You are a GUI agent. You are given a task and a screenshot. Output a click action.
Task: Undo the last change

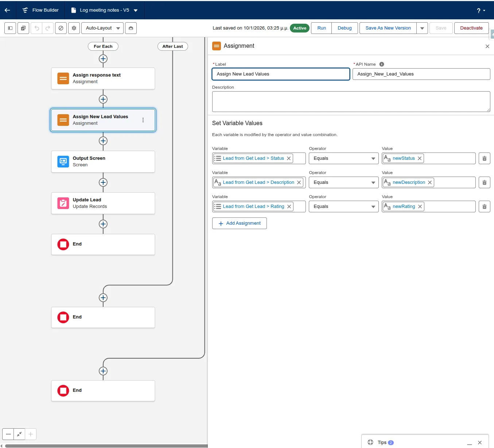(x=36, y=28)
